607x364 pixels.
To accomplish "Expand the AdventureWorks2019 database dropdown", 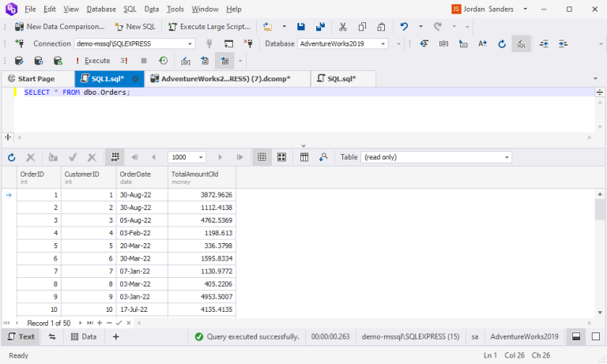I will point(383,44).
